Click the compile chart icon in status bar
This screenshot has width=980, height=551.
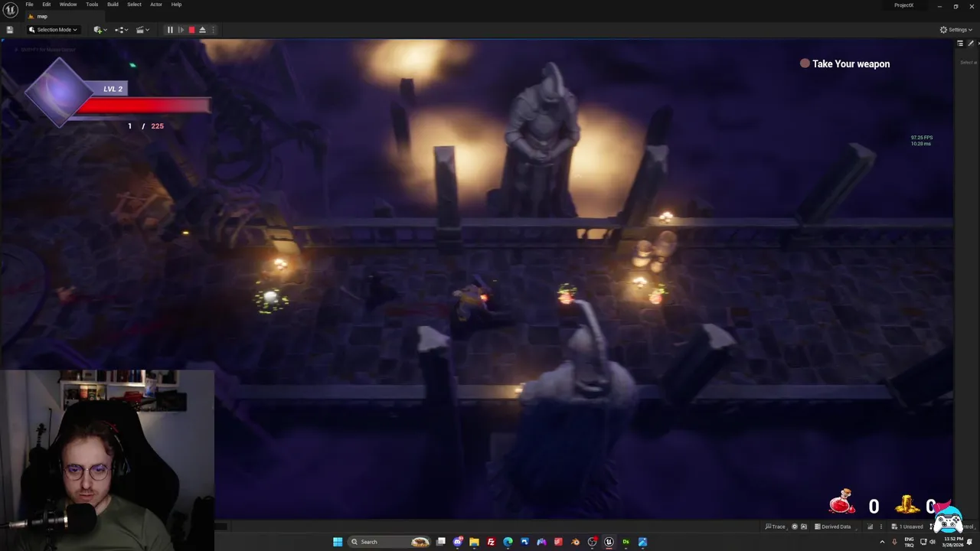click(871, 527)
